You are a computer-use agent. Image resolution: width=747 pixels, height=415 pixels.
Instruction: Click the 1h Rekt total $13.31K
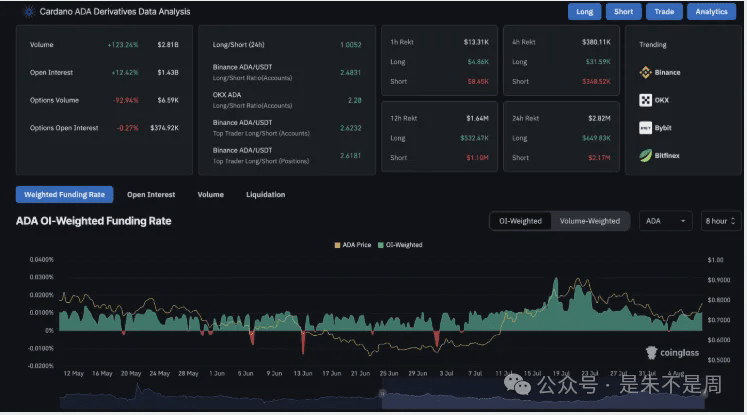pyautogui.click(x=476, y=42)
